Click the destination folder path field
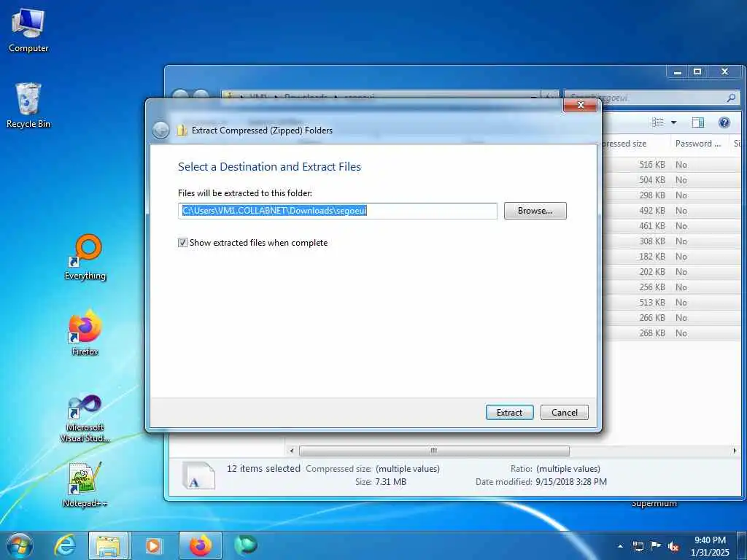 tap(337, 211)
